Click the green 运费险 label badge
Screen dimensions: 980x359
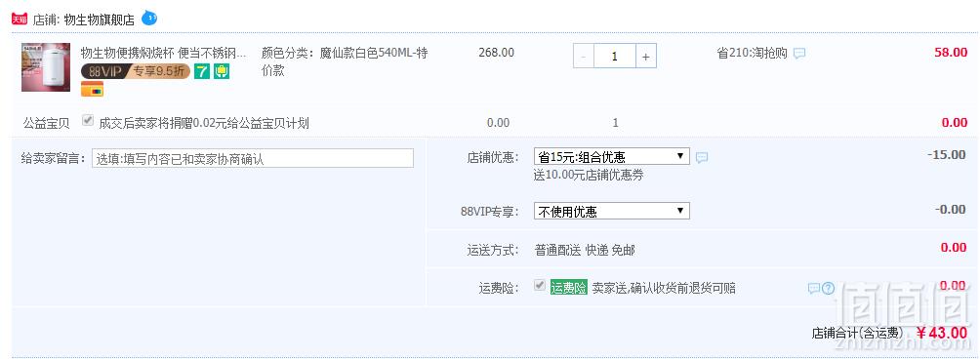click(569, 288)
